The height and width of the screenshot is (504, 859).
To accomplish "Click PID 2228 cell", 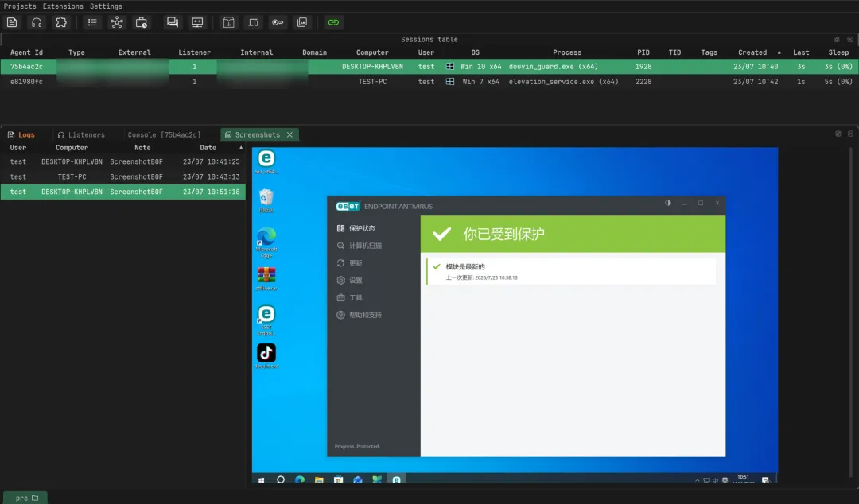I will coord(643,82).
